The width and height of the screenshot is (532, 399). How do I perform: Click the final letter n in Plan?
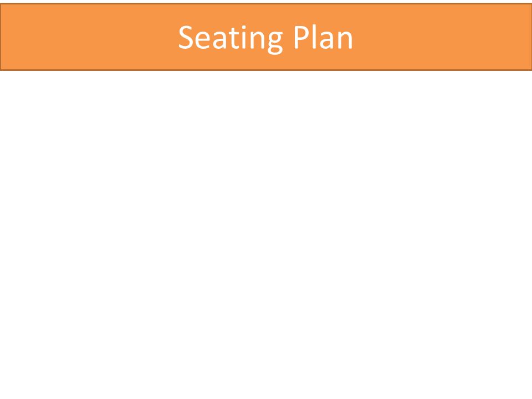coord(345,40)
